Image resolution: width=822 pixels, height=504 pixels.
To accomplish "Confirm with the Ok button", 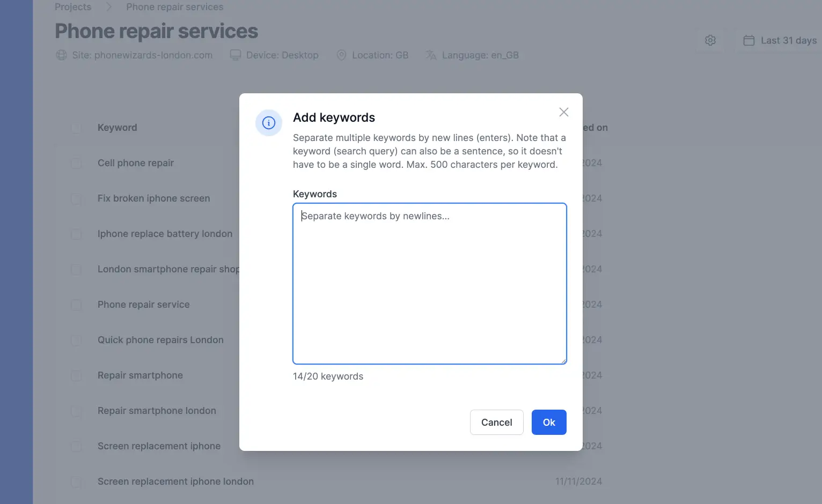I will [x=548, y=422].
